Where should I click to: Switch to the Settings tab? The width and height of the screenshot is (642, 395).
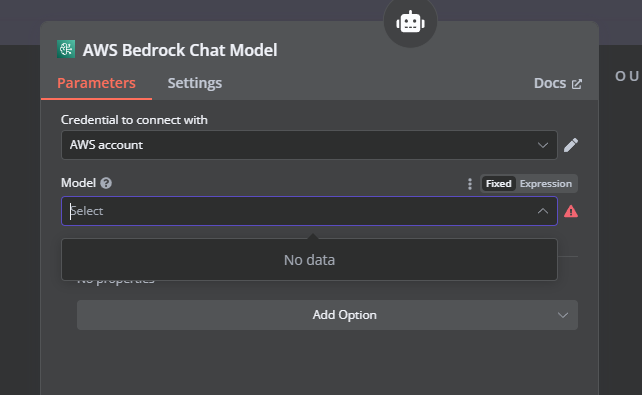coord(195,83)
